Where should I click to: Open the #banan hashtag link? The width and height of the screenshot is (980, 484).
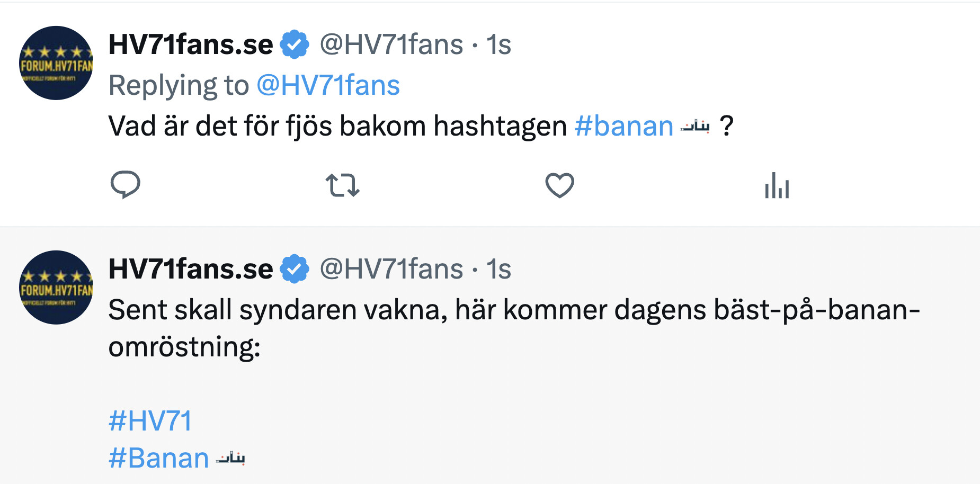click(x=623, y=127)
